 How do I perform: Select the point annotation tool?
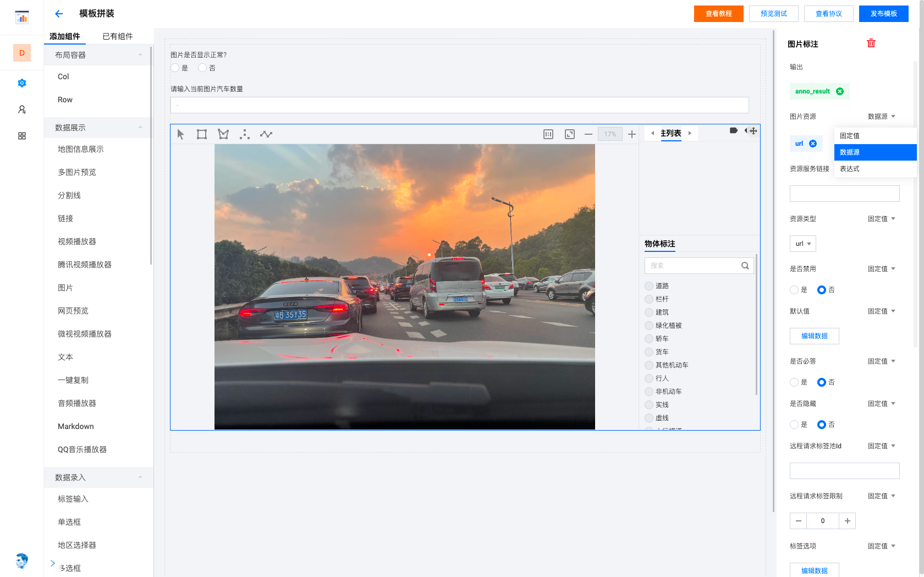point(245,134)
